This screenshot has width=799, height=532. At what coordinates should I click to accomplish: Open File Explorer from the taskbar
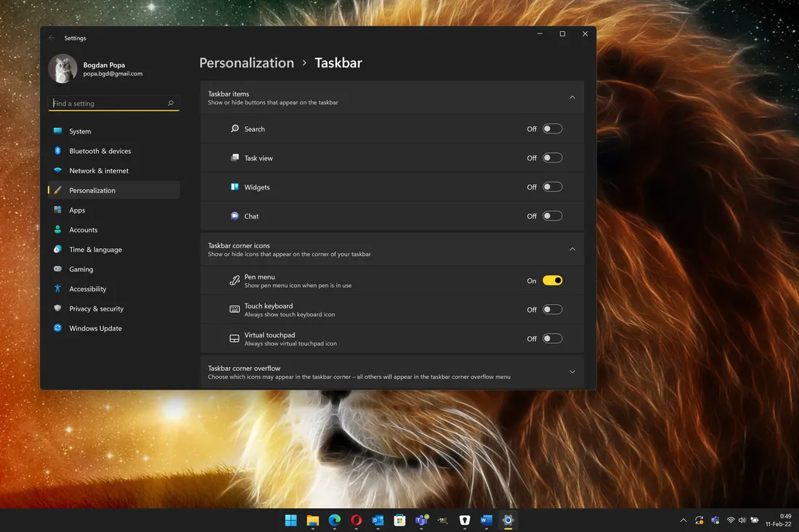click(x=312, y=520)
